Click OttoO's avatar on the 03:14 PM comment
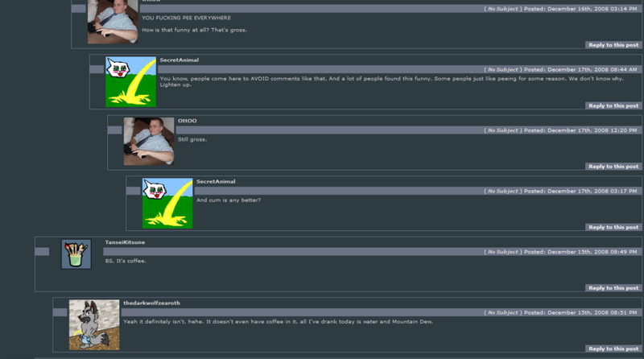This screenshot has width=644, height=359. 113,22
